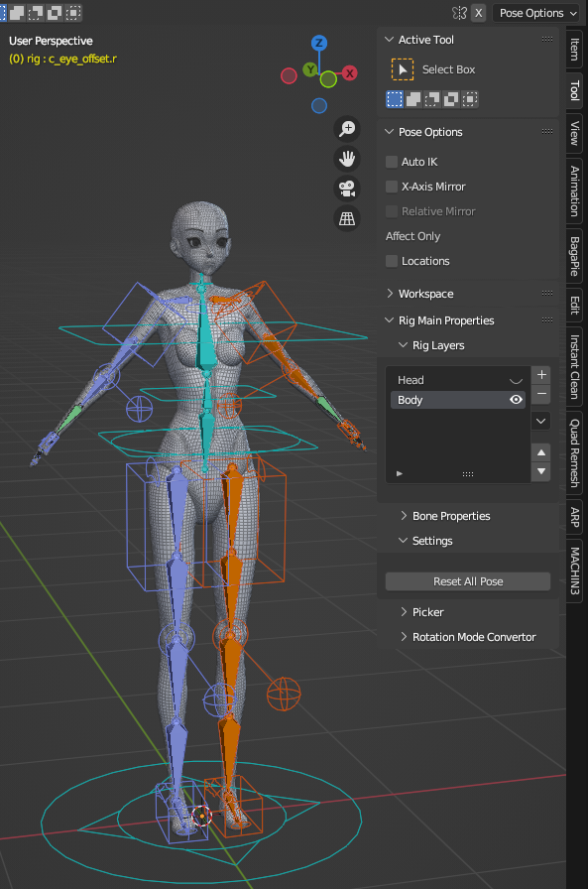Switch perspective/orthographic grid icon

pyautogui.click(x=347, y=218)
